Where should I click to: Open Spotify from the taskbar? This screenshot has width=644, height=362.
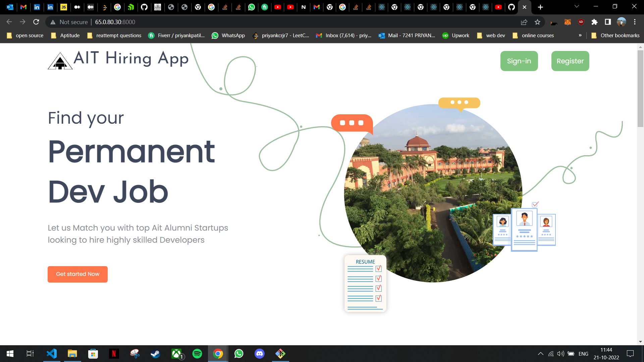point(197,354)
